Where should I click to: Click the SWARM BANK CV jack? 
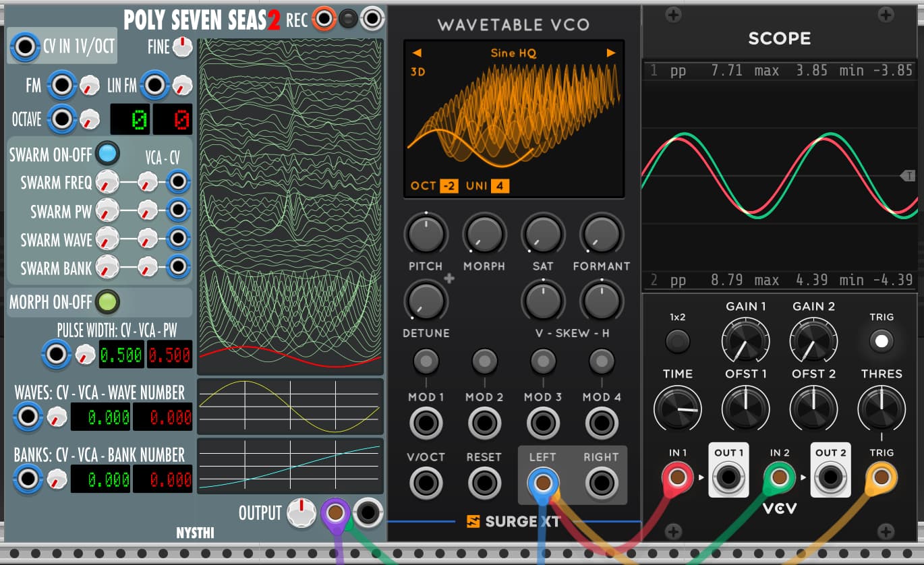[x=178, y=268]
